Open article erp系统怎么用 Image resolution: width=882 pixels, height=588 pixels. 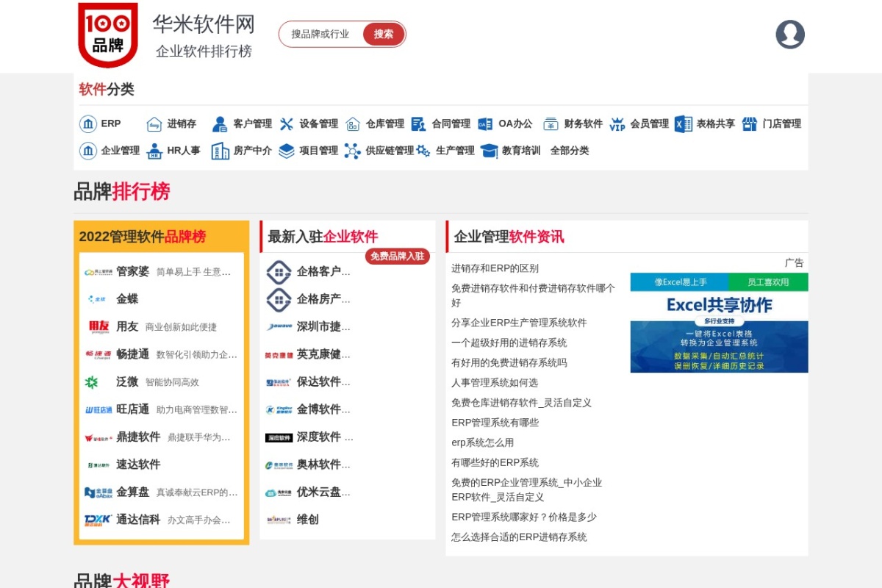click(482, 442)
